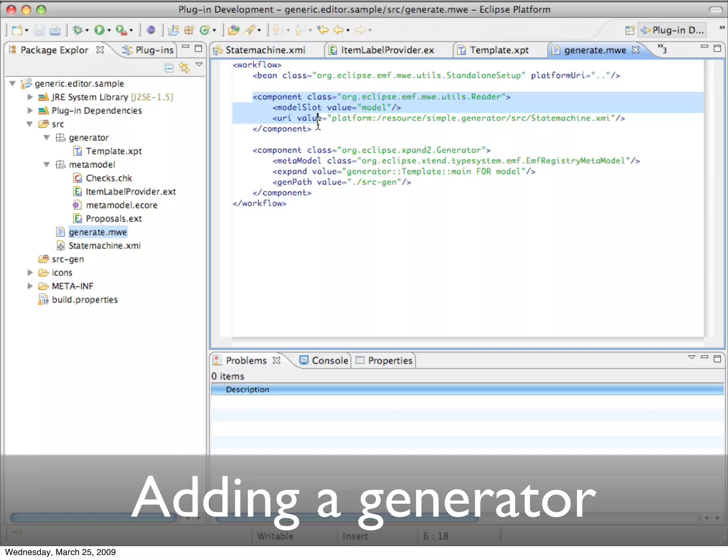Click the Print toolbar icon
728x560 pixels.
pyautogui.click(x=55, y=30)
